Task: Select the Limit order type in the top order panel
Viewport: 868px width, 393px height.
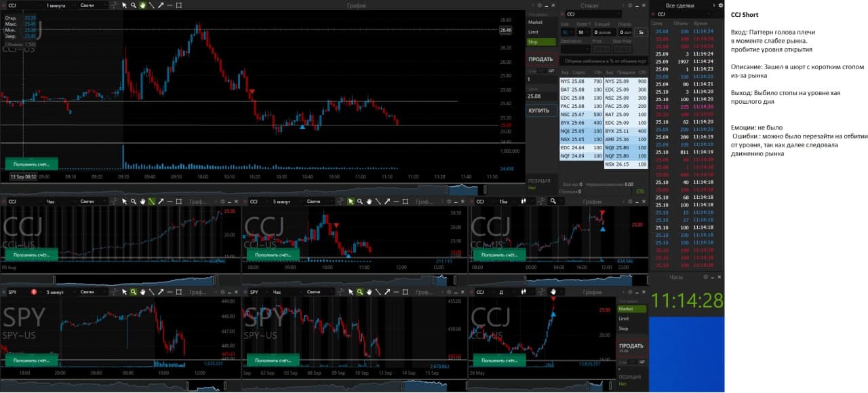Action: (x=541, y=32)
